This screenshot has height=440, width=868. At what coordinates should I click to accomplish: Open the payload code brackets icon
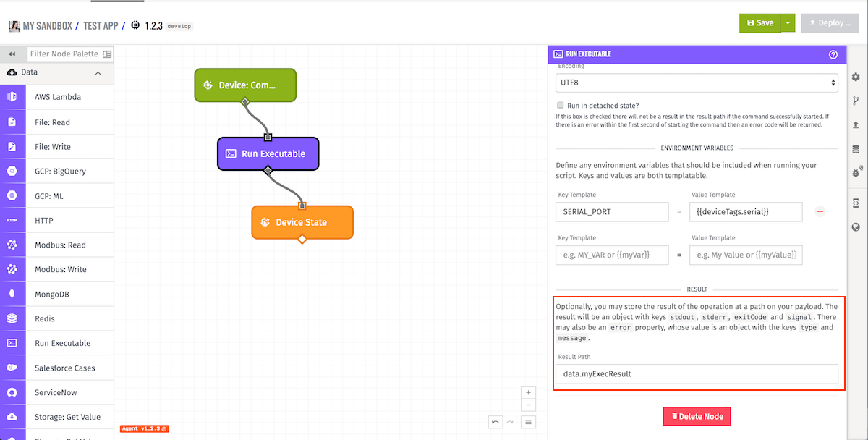point(856,202)
